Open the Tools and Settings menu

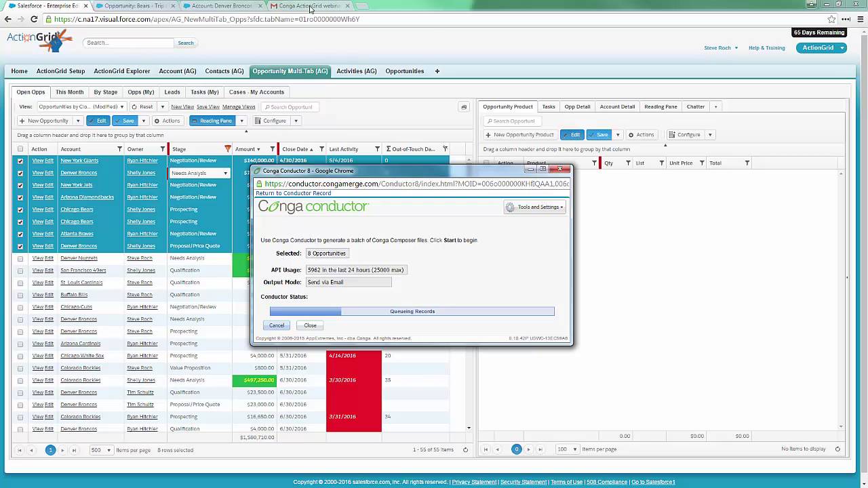[535, 207]
